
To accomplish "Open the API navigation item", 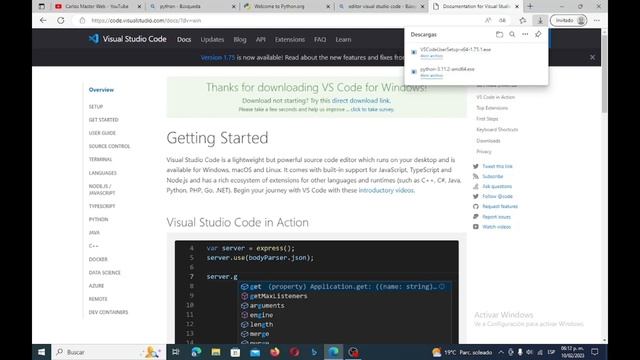I will 260,40.
